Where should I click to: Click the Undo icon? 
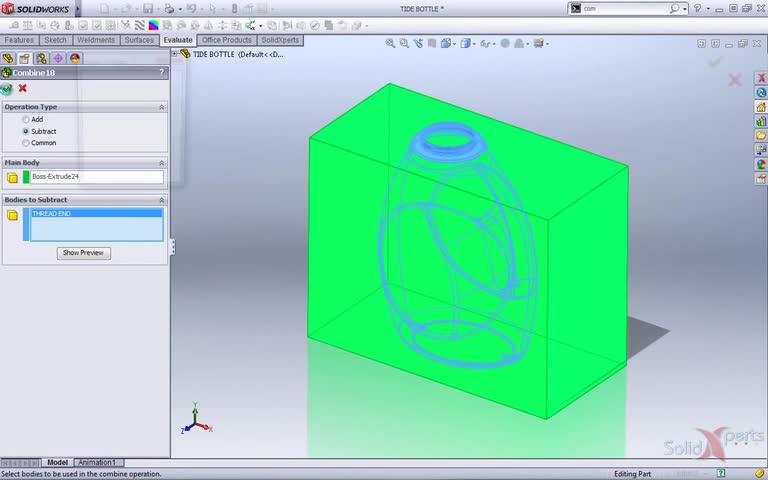click(x=192, y=8)
